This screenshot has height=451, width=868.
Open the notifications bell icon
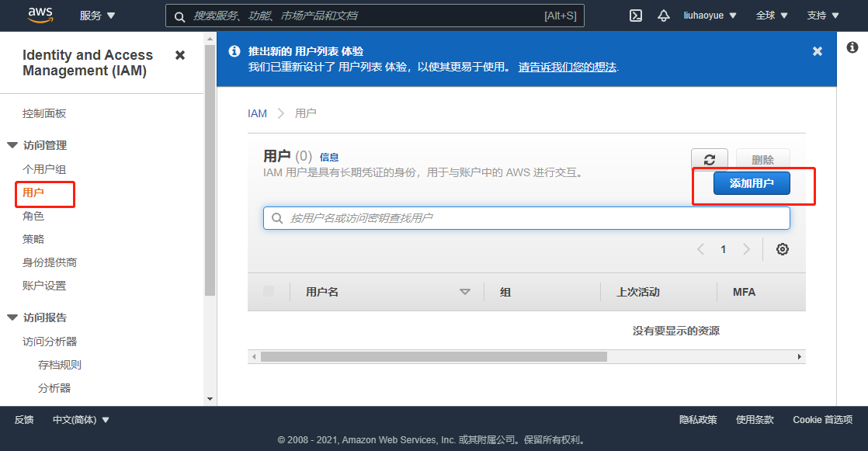(664, 16)
